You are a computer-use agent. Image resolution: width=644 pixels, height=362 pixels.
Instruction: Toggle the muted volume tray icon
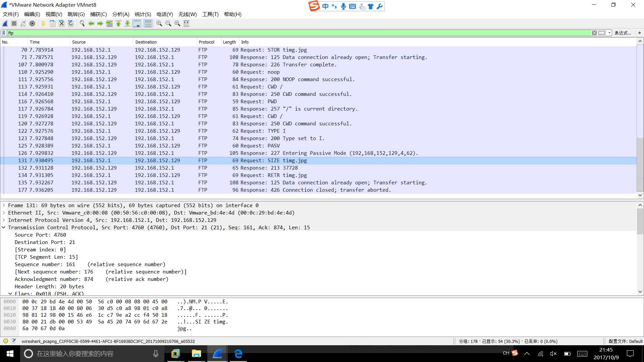(553, 354)
